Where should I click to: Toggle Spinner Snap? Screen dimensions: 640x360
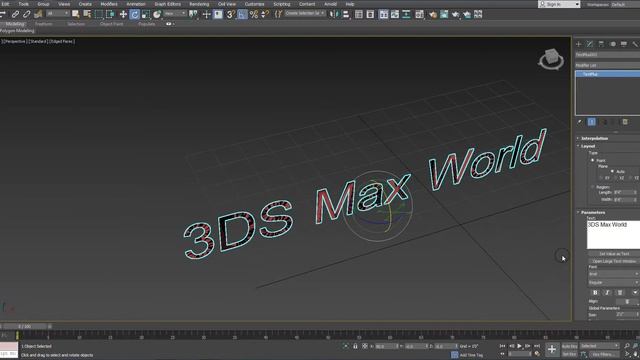(x=265, y=14)
